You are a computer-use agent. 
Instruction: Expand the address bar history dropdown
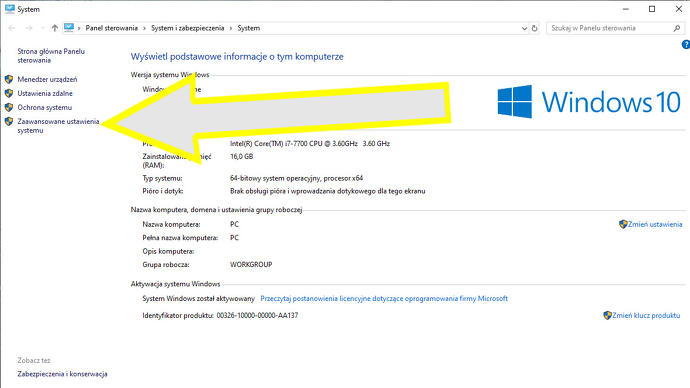click(x=524, y=28)
